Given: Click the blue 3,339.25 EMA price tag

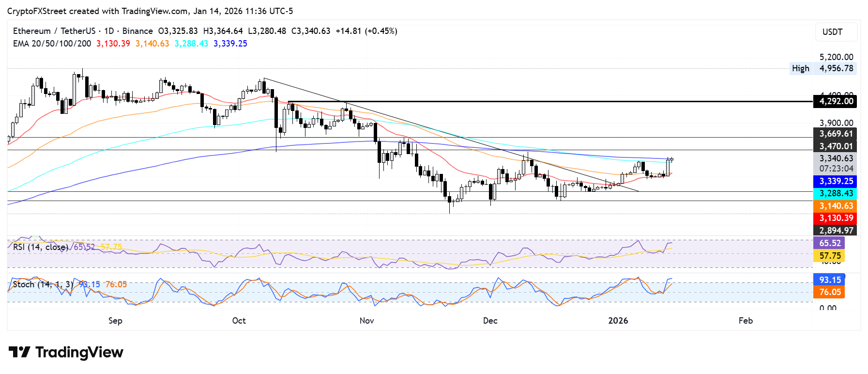Looking at the screenshot, I should coord(836,181).
